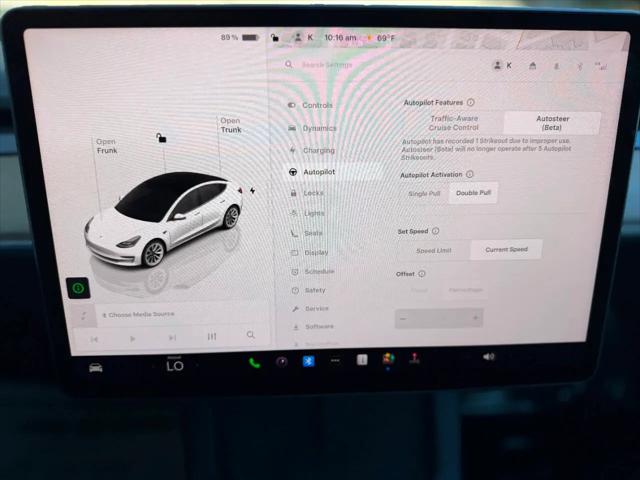
Task: Skip to previous track
Action: (x=94, y=339)
